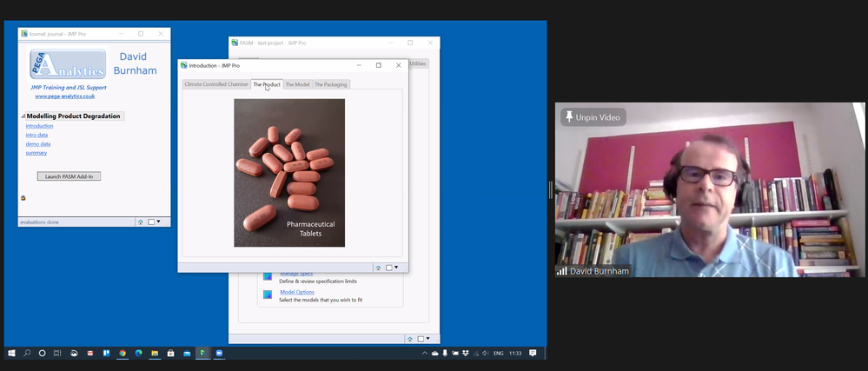Open Zoom from the taskbar
868x371 pixels.
pos(219,354)
